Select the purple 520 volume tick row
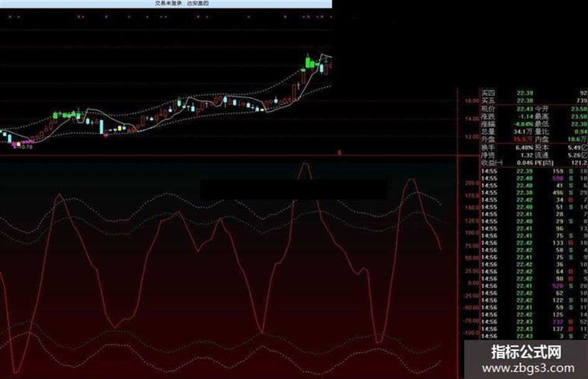588x379 pixels. [534, 286]
